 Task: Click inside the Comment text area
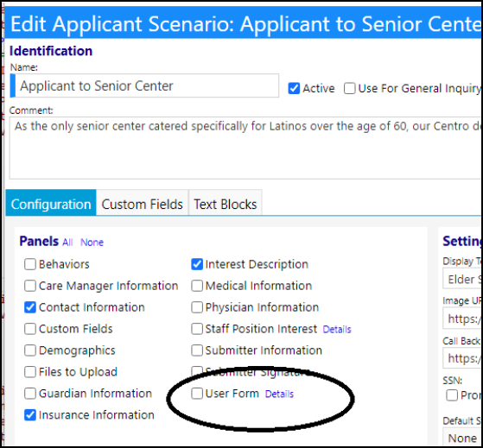[x=245, y=148]
